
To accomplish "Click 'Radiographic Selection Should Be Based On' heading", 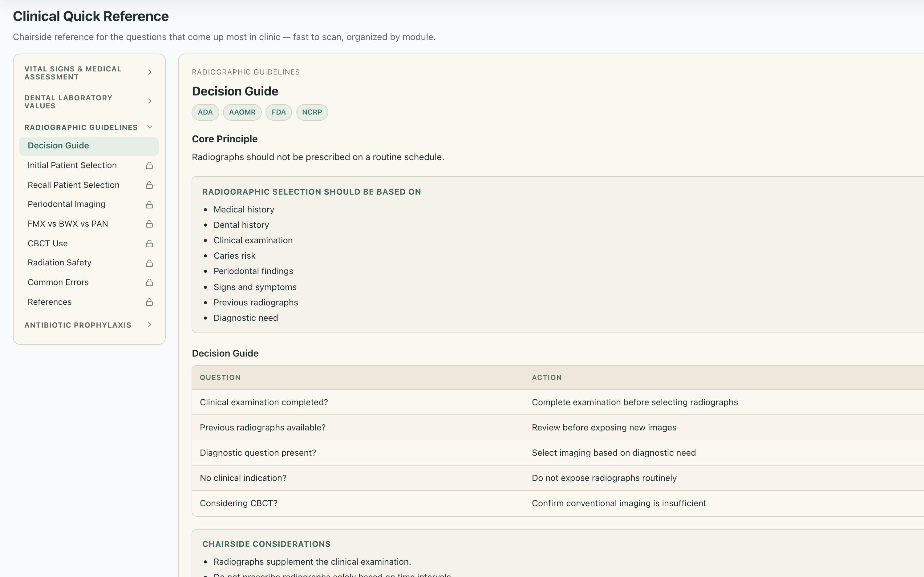I will tap(311, 192).
